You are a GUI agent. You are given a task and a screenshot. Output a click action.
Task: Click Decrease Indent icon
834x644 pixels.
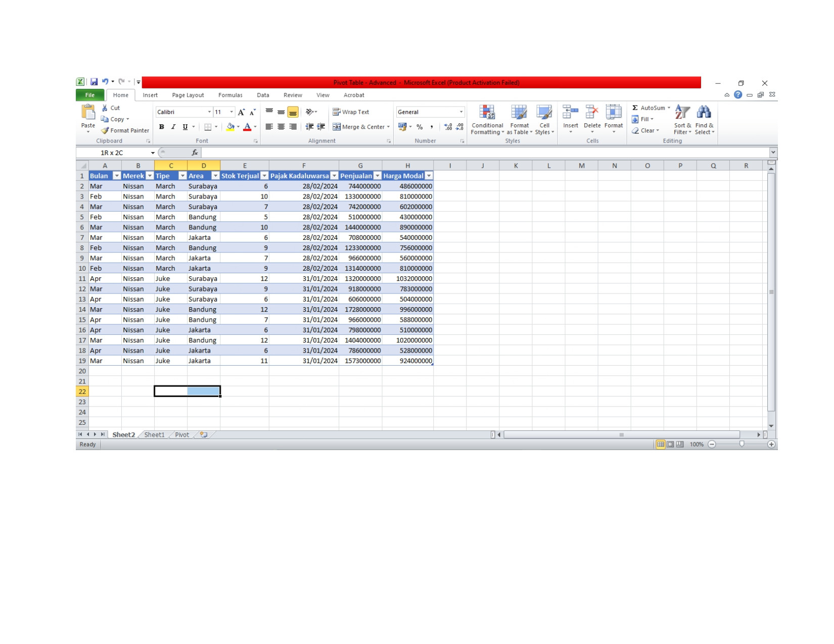click(x=310, y=127)
